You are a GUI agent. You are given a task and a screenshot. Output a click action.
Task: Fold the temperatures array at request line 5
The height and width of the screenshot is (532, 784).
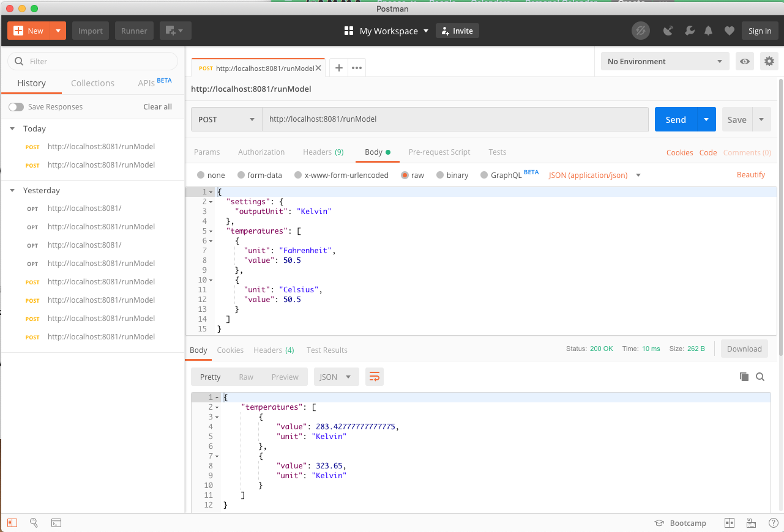click(211, 231)
